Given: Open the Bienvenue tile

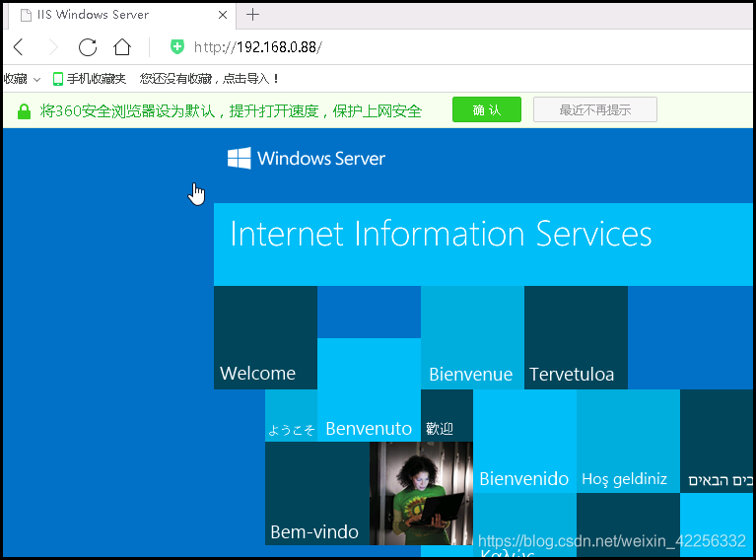Looking at the screenshot, I should (x=471, y=338).
